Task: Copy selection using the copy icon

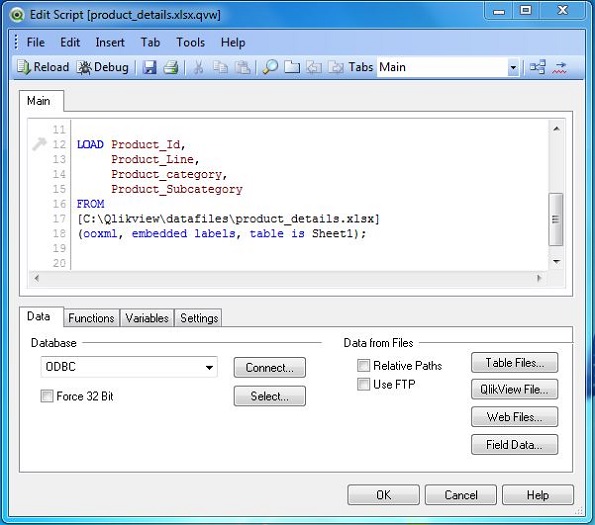Action: coord(220,68)
